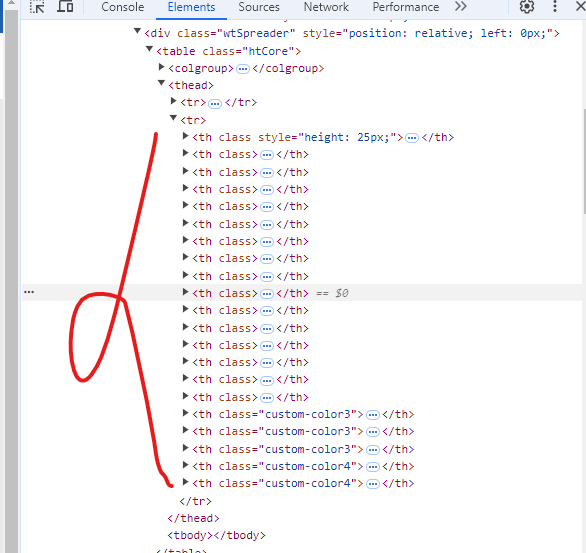Switch to the Console tab
This screenshot has width=586, height=553.
pos(123,7)
